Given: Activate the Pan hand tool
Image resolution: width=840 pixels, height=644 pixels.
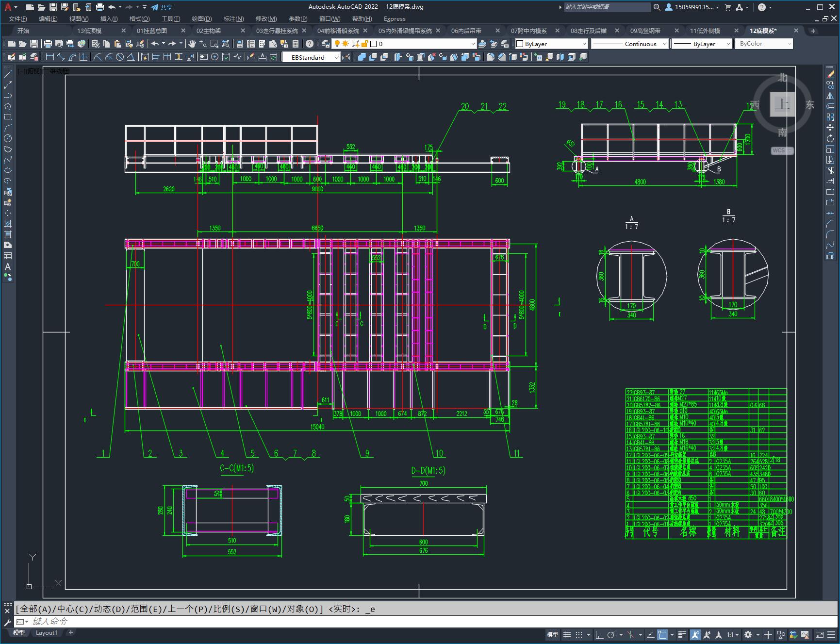Looking at the screenshot, I should (192, 44).
